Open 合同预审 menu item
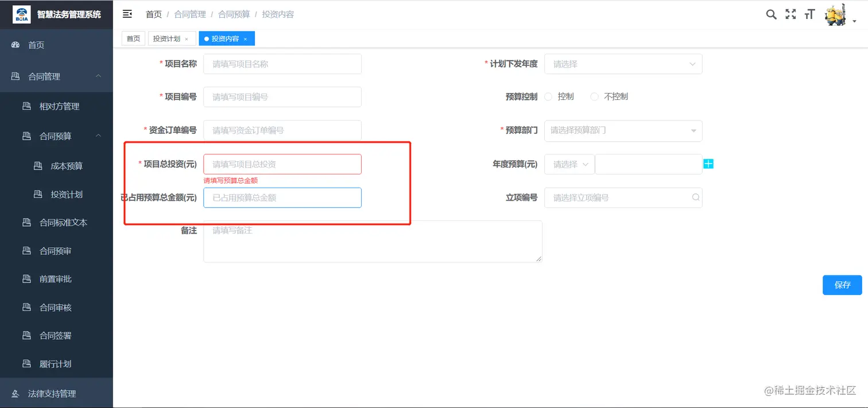868x408 pixels. [56, 251]
